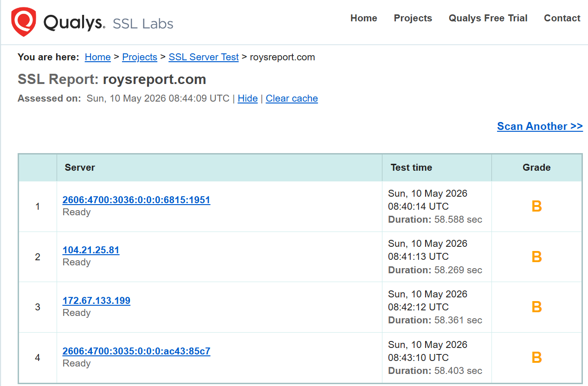Open the Home navigation menu item
Viewport: 588px width, 386px height.
pos(363,18)
